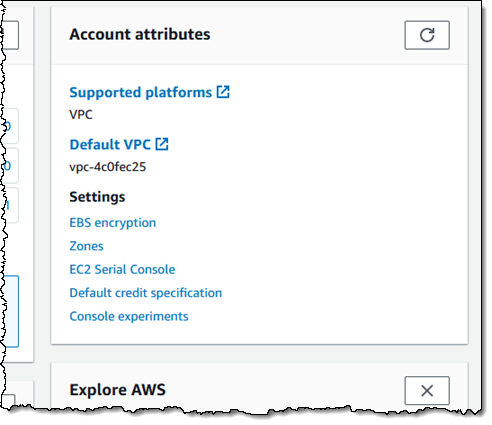
Task: Click the Account attributes heading
Action: 140,34
